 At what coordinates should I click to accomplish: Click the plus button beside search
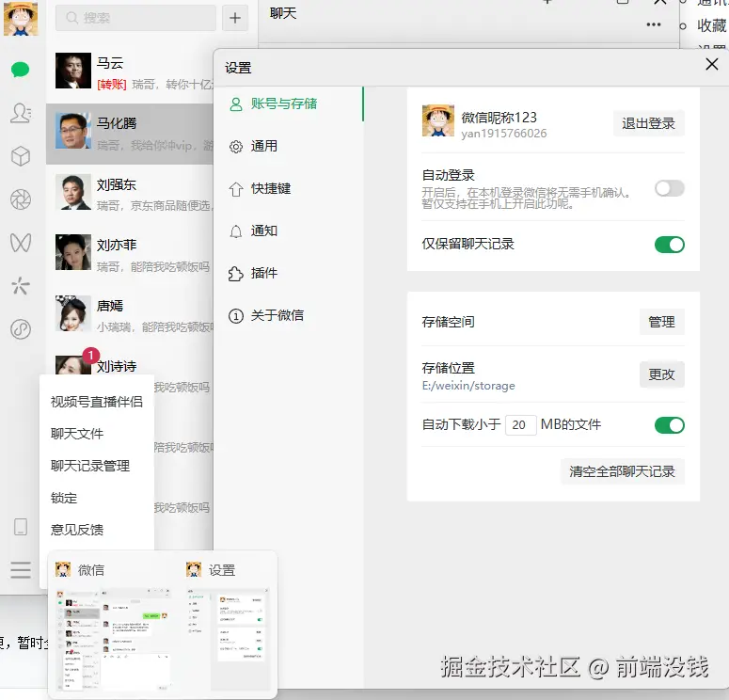coord(235,18)
